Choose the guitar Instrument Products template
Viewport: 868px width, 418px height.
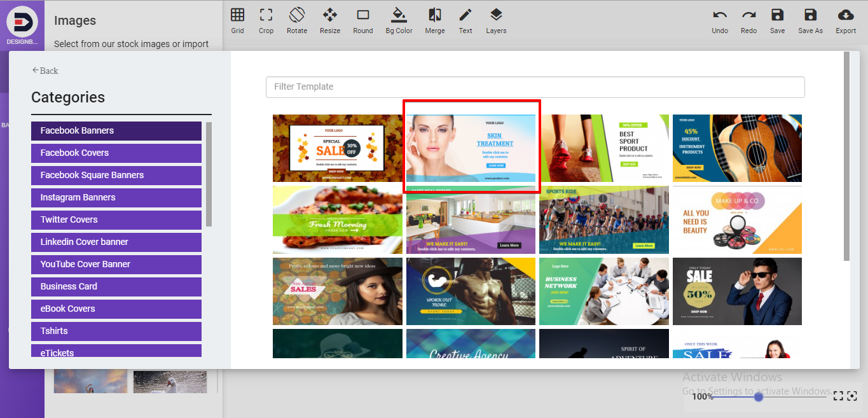click(x=737, y=148)
